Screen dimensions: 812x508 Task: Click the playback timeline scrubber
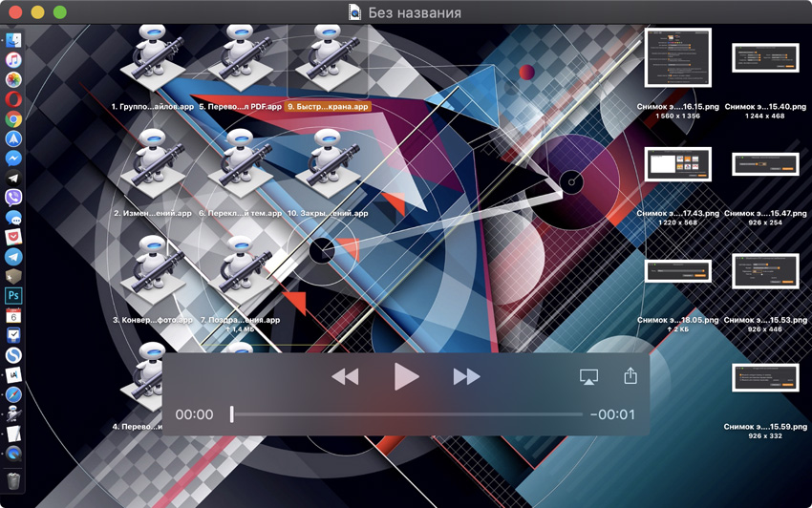tap(407, 414)
